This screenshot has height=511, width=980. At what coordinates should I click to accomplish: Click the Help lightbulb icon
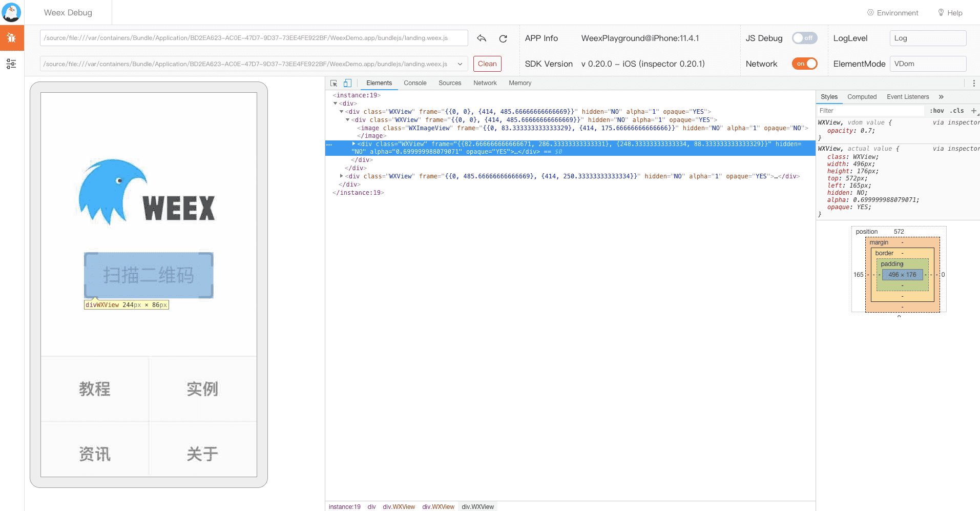click(x=941, y=12)
